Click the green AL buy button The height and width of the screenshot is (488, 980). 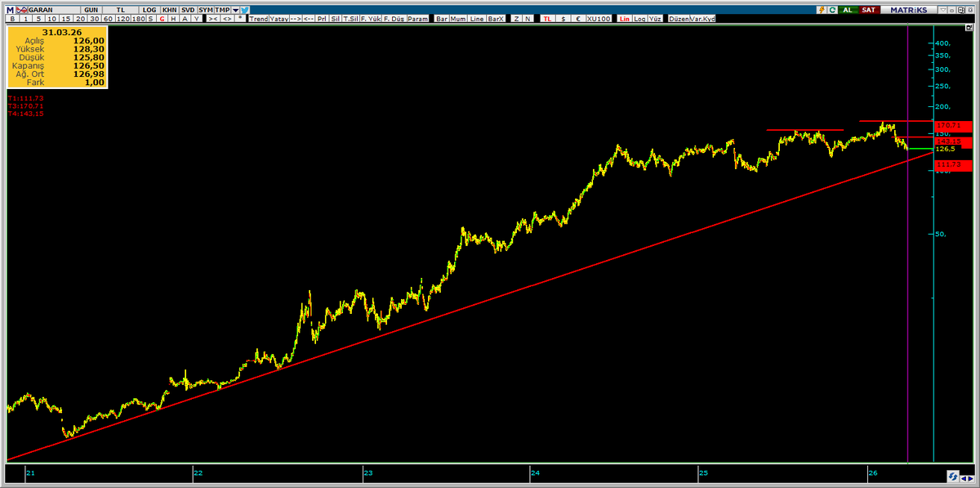(x=847, y=8)
